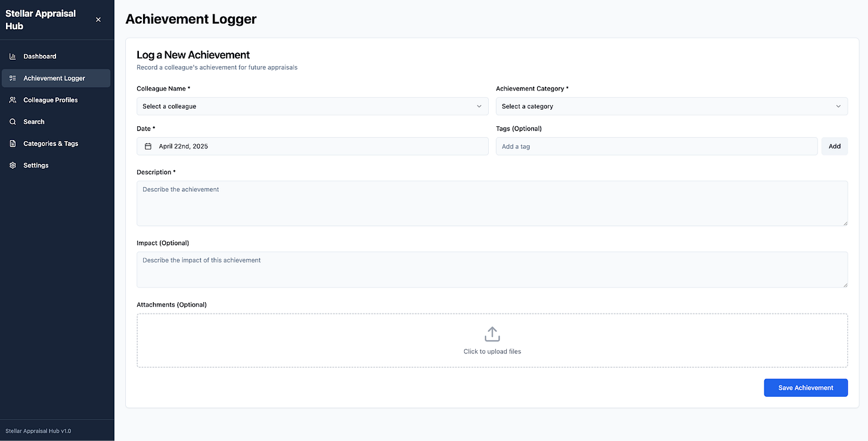868x441 pixels.
Task: Click the Colleague Name field label
Action: pyautogui.click(x=163, y=88)
